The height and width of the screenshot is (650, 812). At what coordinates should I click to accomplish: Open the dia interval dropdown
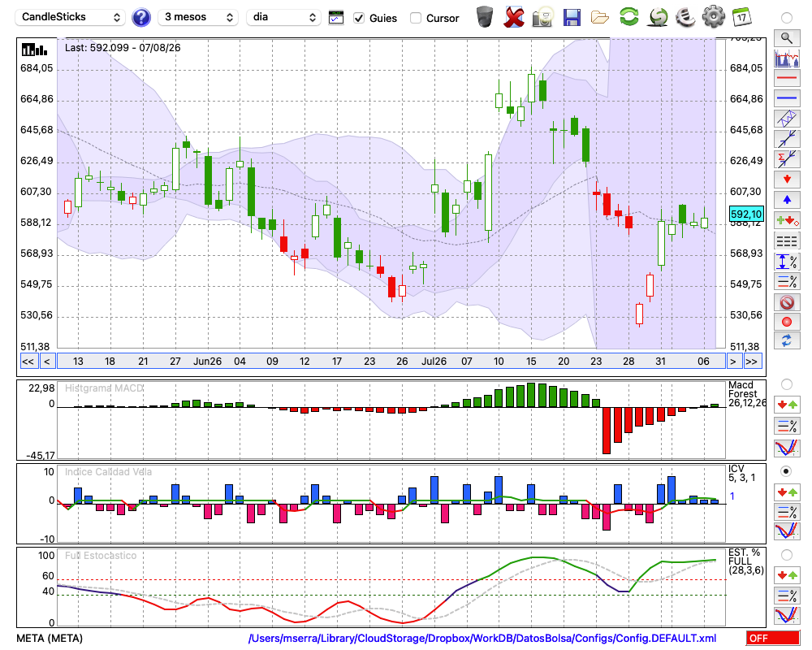[x=283, y=17]
